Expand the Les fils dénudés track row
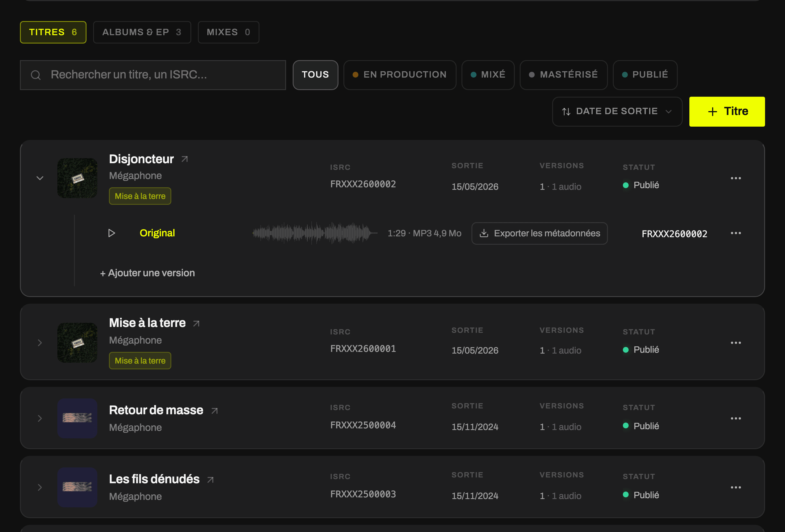Image resolution: width=785 pixels, height=532 pixels. 40,487
